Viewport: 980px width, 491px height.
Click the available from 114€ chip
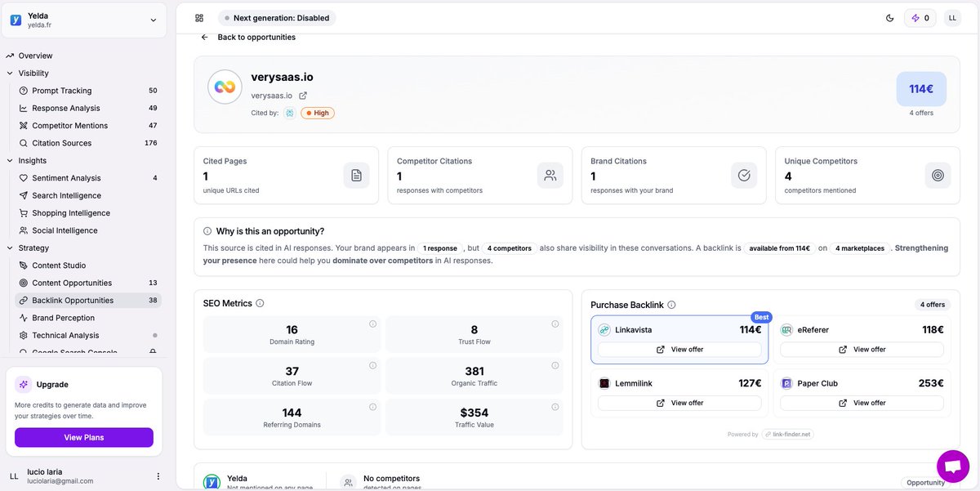(x=779, y=248)
